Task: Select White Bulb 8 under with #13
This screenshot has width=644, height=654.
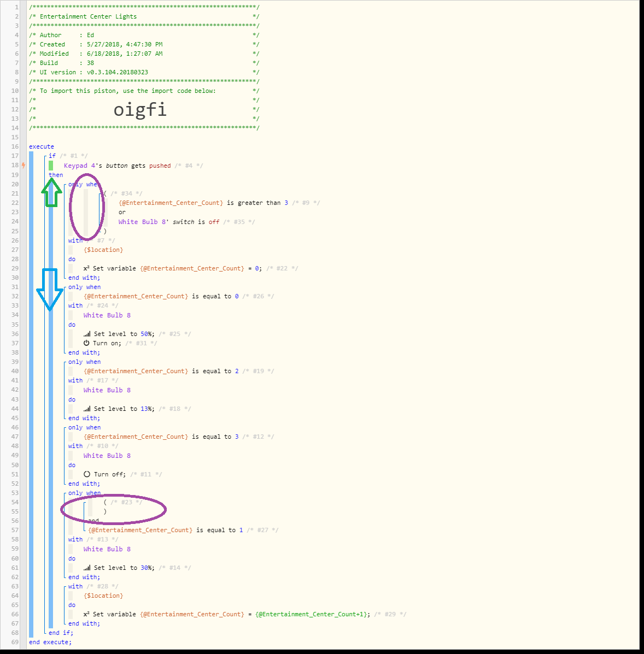Action: (x=107, y=549)
